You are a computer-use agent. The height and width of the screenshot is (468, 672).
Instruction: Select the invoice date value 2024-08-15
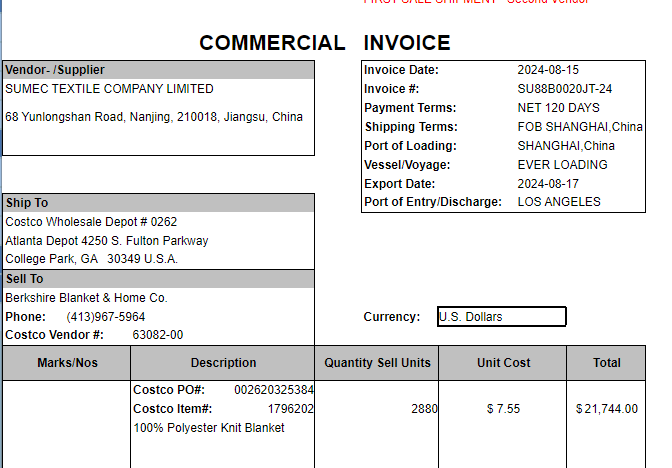548,70
